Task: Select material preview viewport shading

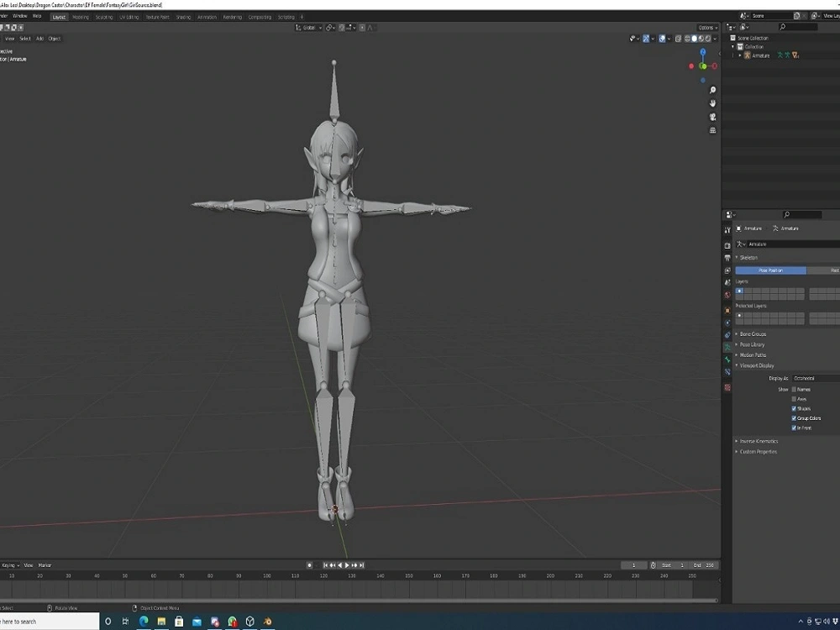Action: point(701,39)
